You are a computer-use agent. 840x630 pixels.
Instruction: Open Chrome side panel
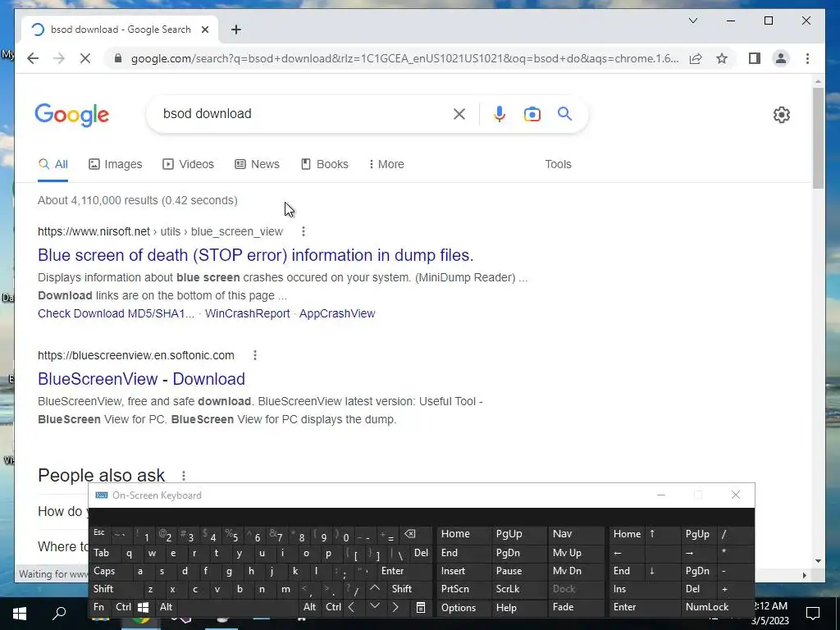pyautogui.click(x=755, y=58)
